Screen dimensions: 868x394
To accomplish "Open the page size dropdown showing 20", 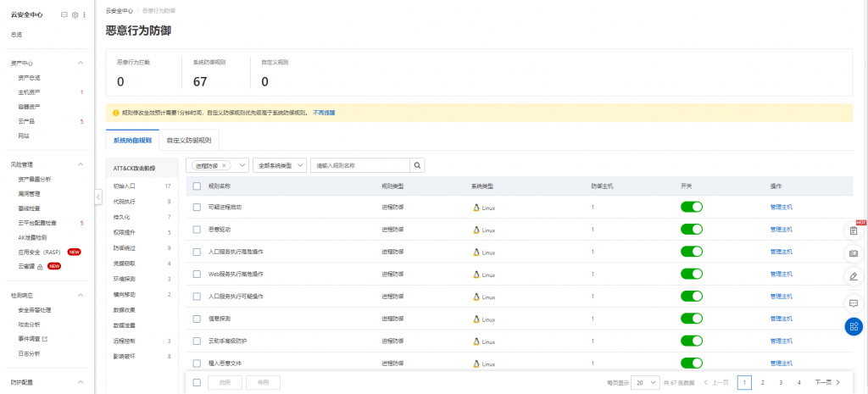I will coord(644,383).
